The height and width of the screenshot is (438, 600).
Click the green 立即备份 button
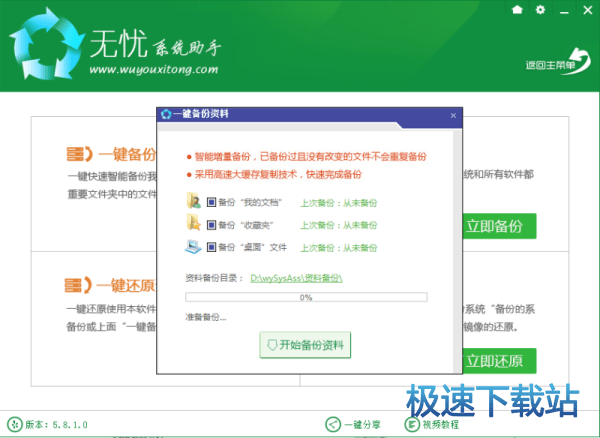(x=499, y=226)
